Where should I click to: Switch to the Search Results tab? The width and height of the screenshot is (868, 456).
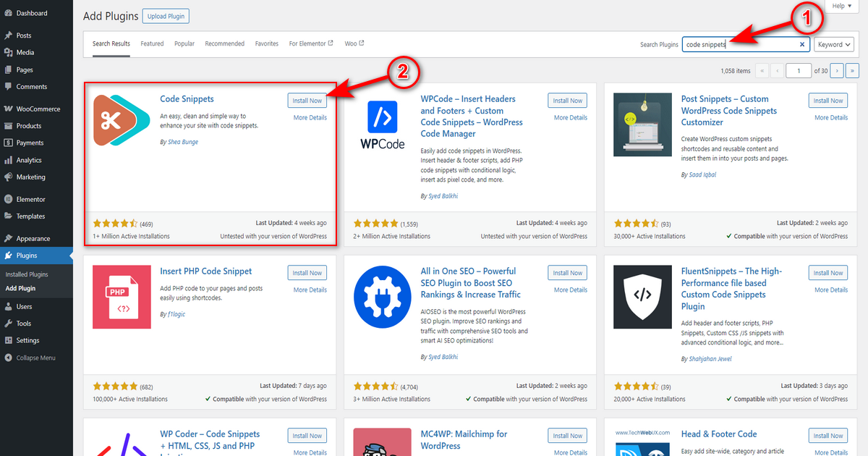[x=111, y=43]
